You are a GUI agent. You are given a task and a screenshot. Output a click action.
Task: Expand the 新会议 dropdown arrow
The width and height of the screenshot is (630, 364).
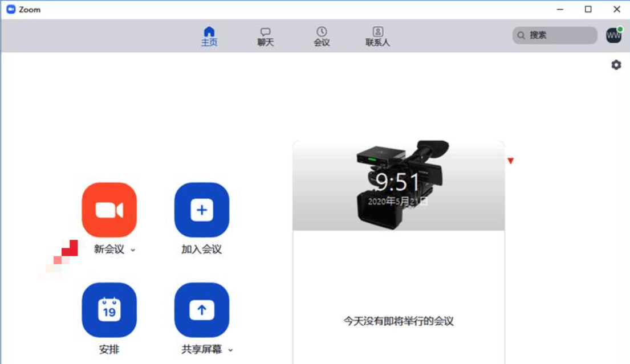click(x=133, y=249)
